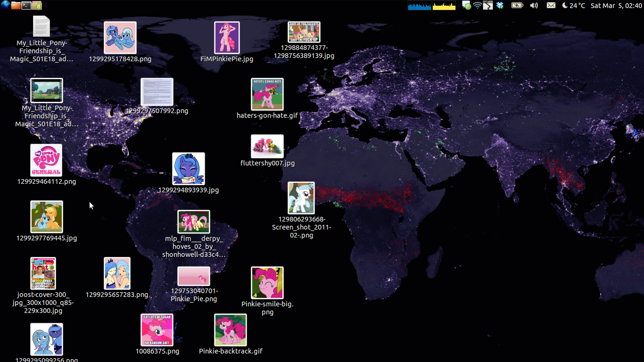Open the Dropbox tray icon
Viewport: 644px width, 362px height.
[500, 5]
